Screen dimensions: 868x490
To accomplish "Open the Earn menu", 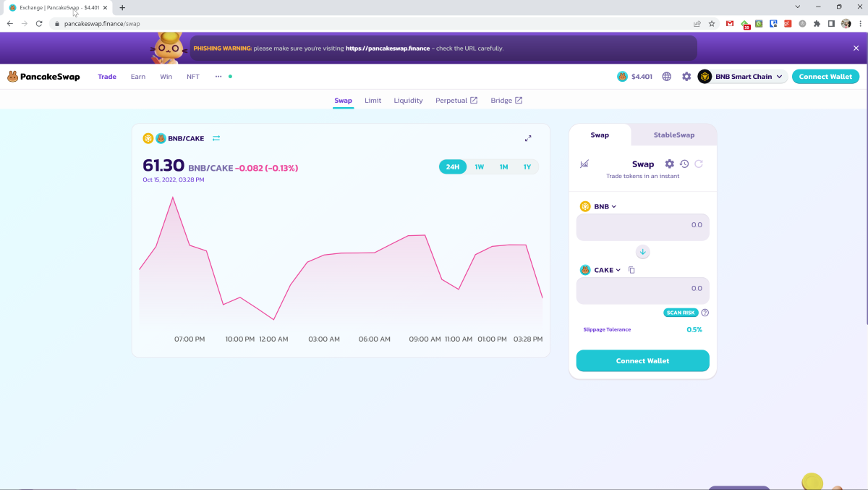I will 138,77.
